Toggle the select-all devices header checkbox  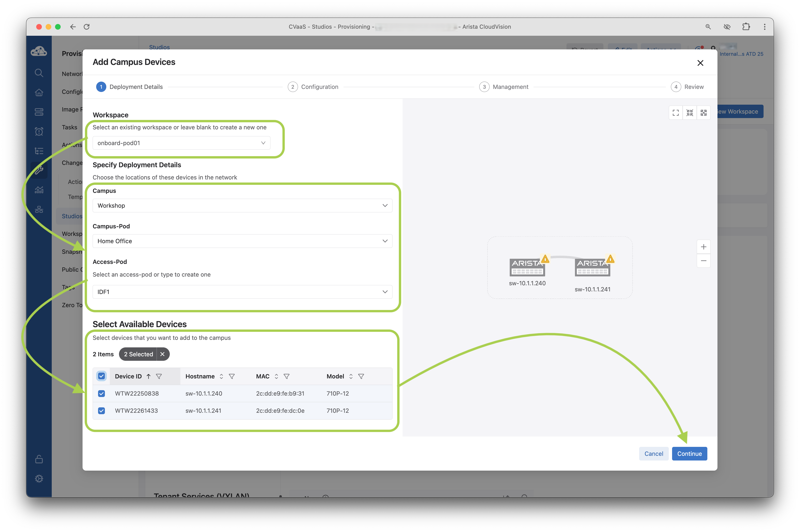click(101, 376)
